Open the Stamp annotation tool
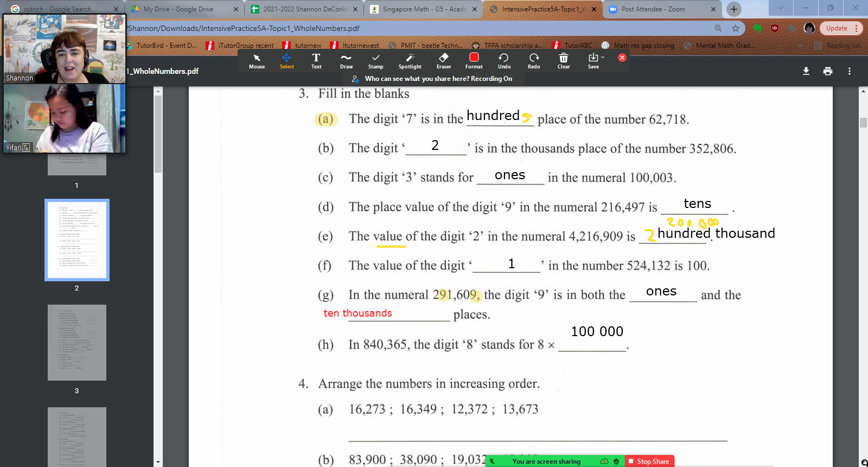Viewport: 868px width, 467px height. (375, 61)
